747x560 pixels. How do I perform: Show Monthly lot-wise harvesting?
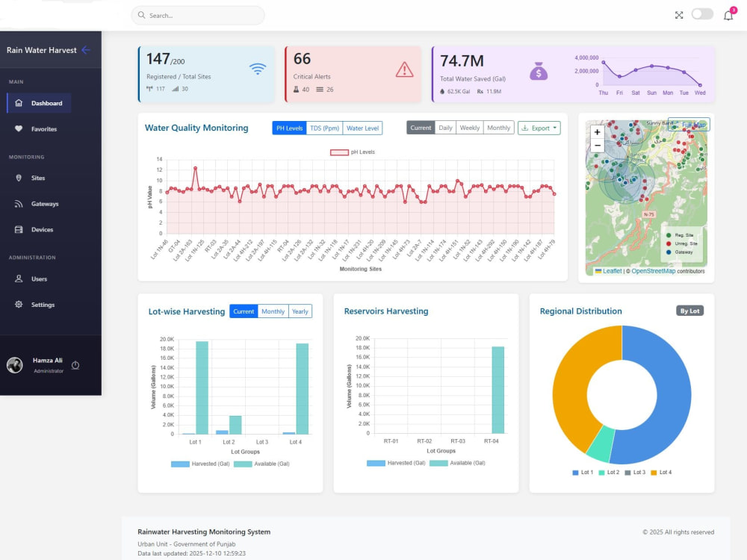pyautogui.click(x=273, y=311)
